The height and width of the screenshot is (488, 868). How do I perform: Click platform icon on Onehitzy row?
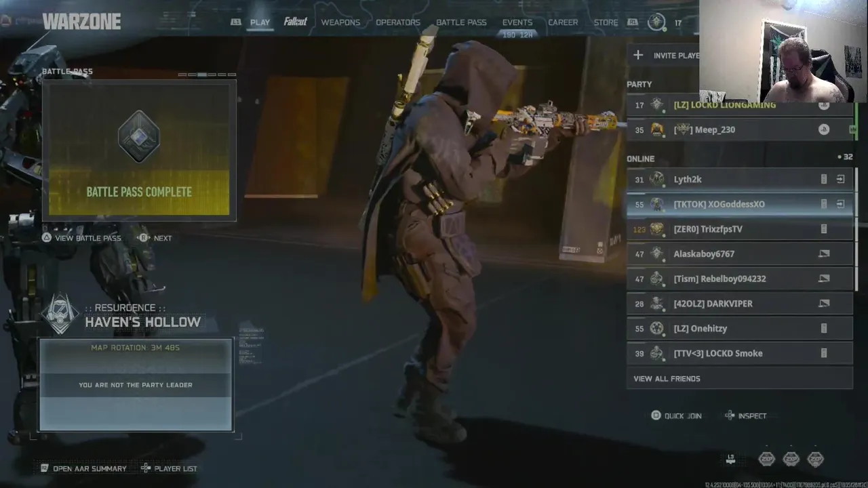point(824,328)
